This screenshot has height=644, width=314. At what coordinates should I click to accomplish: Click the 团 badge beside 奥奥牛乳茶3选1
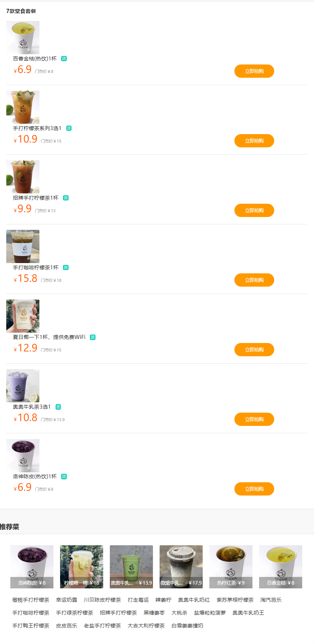coord(58,407)
